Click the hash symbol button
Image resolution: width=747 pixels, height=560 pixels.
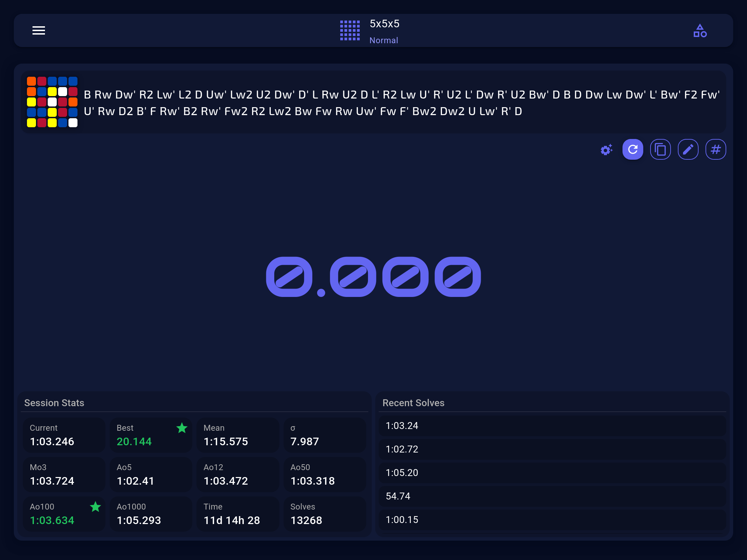coord(716,150)
